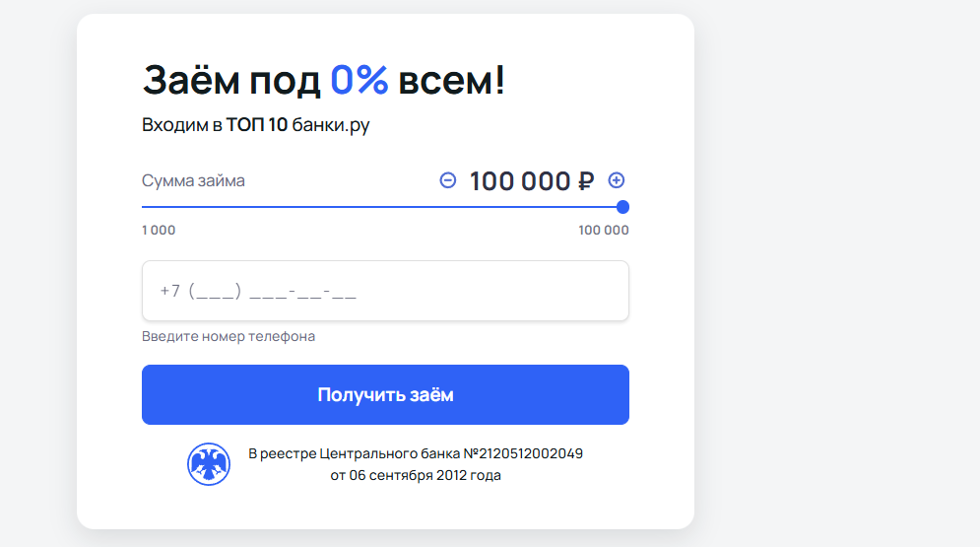Image resolution: width=980 pixels, height=547 pixels.
Task: Click the 1 000 minimum slider label
Action: (159, 231)
